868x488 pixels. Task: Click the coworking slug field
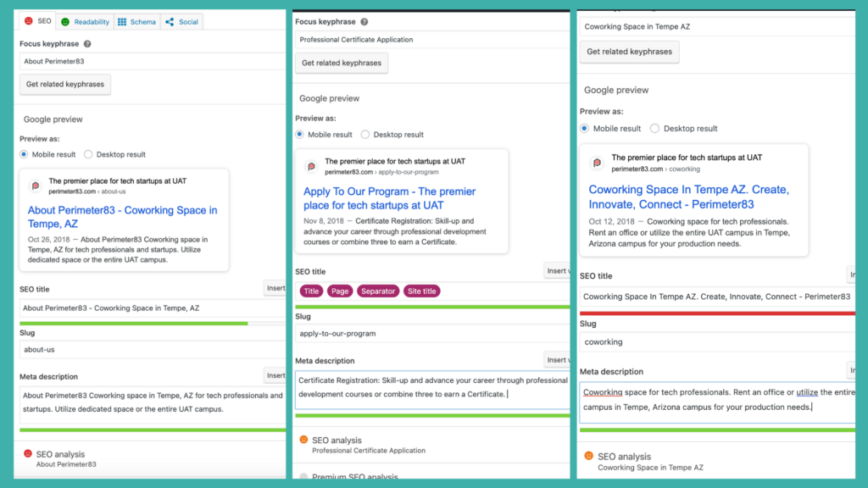(x=717, y=342)
